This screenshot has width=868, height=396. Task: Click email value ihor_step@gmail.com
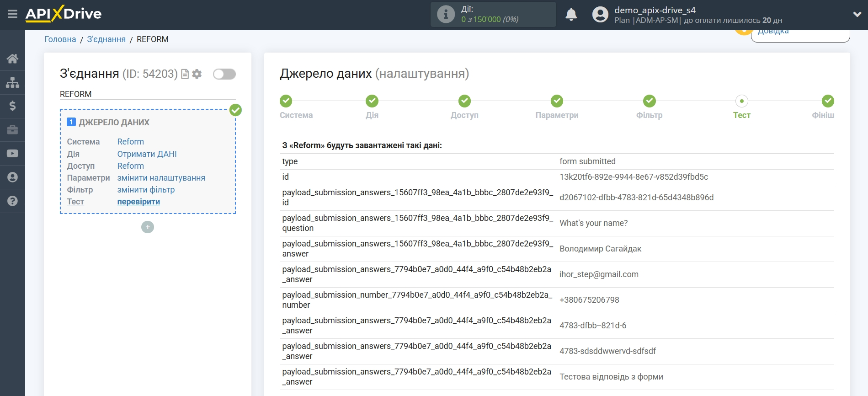click(x=599, y=274)
